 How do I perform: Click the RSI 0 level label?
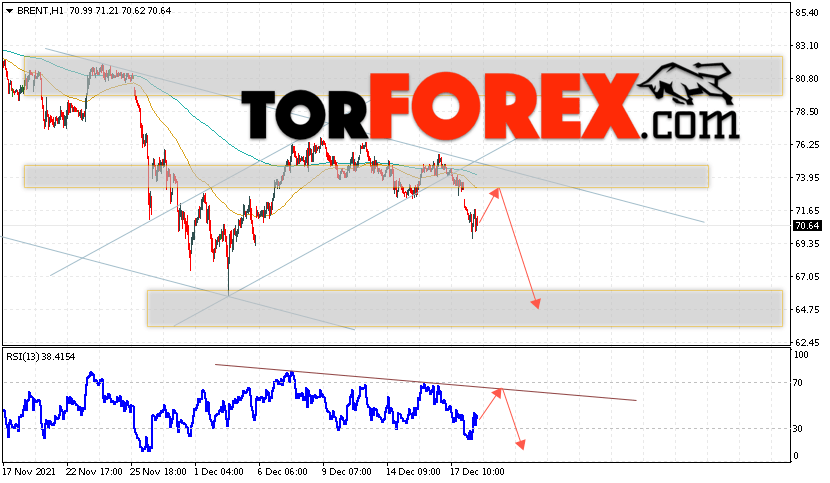(796, 456)
